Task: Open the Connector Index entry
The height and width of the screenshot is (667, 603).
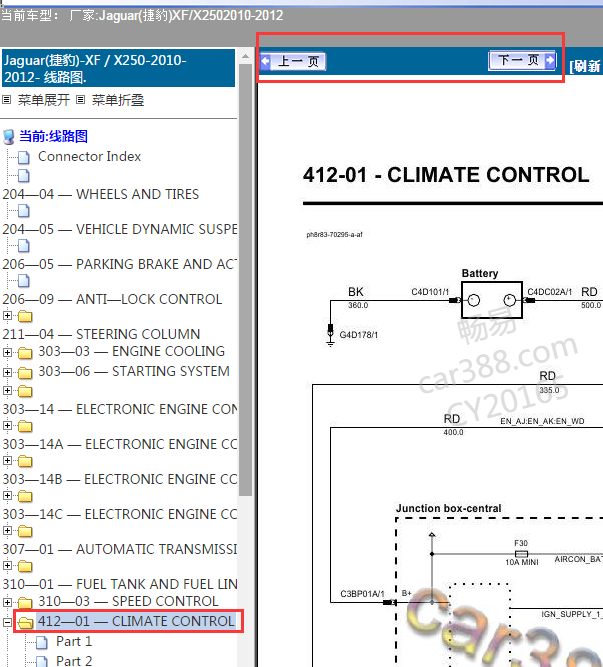Action: pyautogui.click(x=89, y=157)
